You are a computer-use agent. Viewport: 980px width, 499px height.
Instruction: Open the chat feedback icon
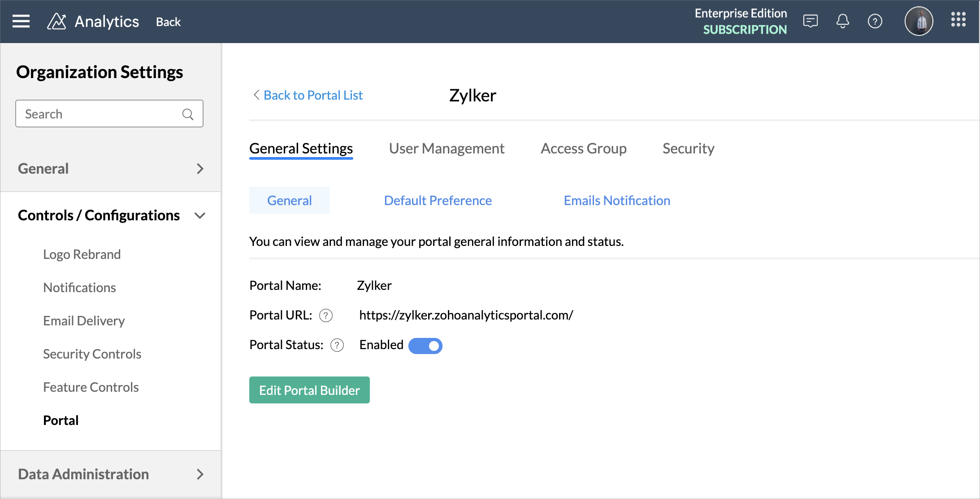click(811, 21)
